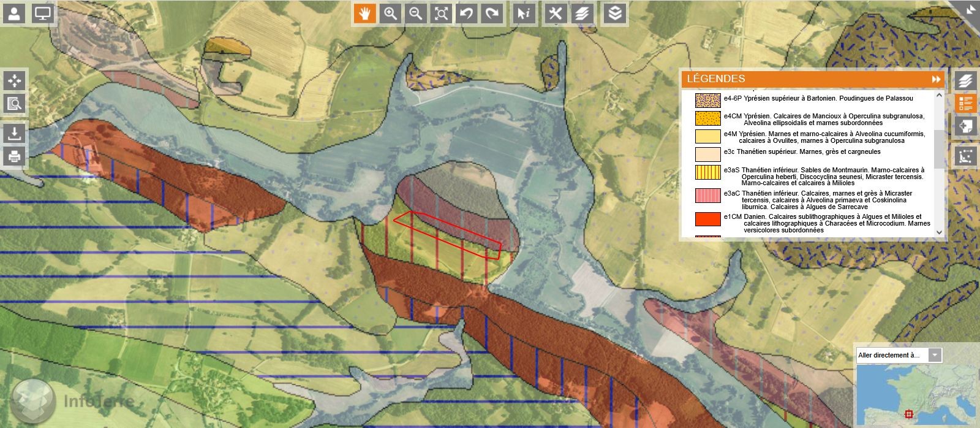980x428 pixels.
Task: Toggle the layers panel on right sidebar
Action: tap(966, 80)
